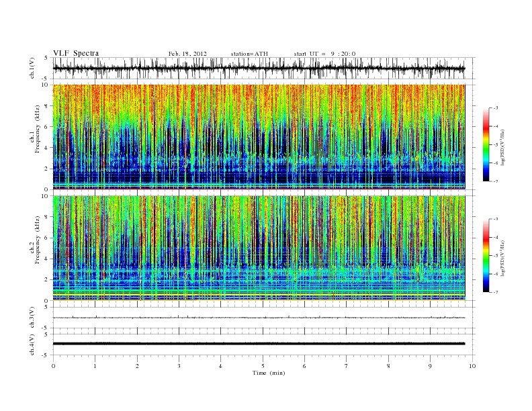Click the ch.2 PSD color scale bar
The image size is (532, 411).
(x=486, y=255)
